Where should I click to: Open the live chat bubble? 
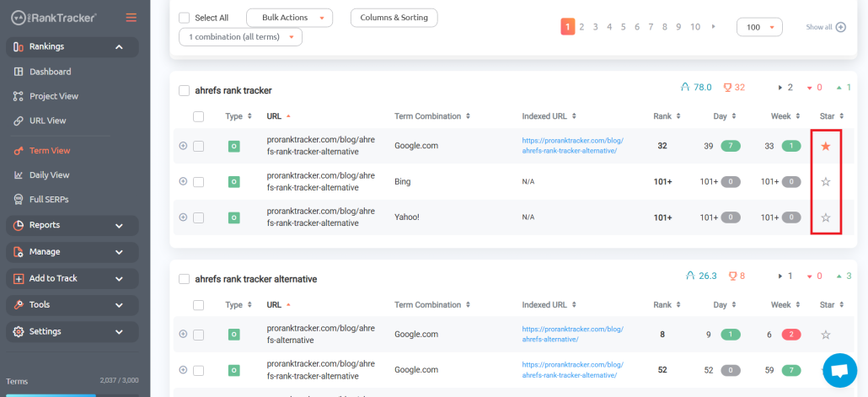pyautogui.click(x=839, y=370)
